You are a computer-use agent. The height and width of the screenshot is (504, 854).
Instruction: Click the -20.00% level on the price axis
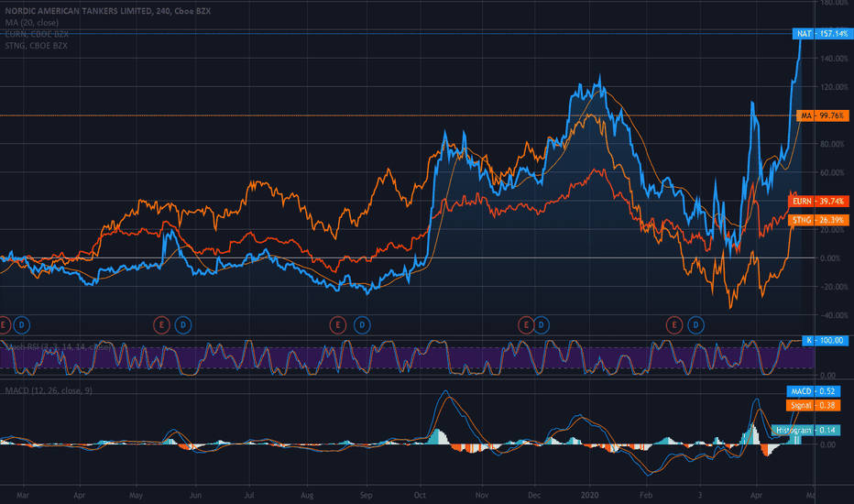click(x=835, y=287)
